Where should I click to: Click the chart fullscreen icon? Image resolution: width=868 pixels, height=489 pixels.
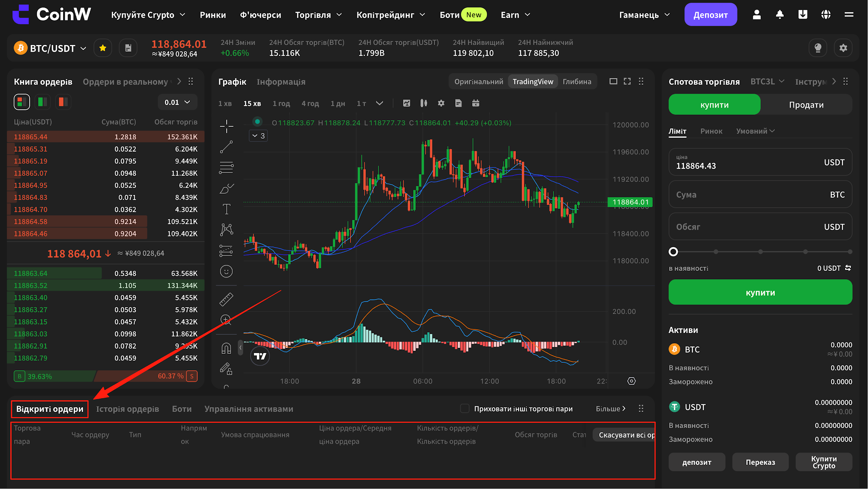pyautogui.click(x=627, y=81)
